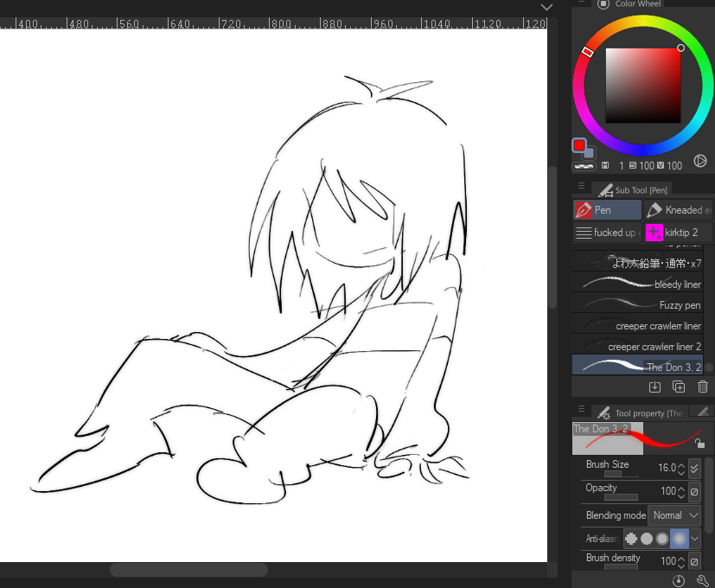Reset tool property to initial settings
Viewport: 715px width, 588px height.
point(679,580)
